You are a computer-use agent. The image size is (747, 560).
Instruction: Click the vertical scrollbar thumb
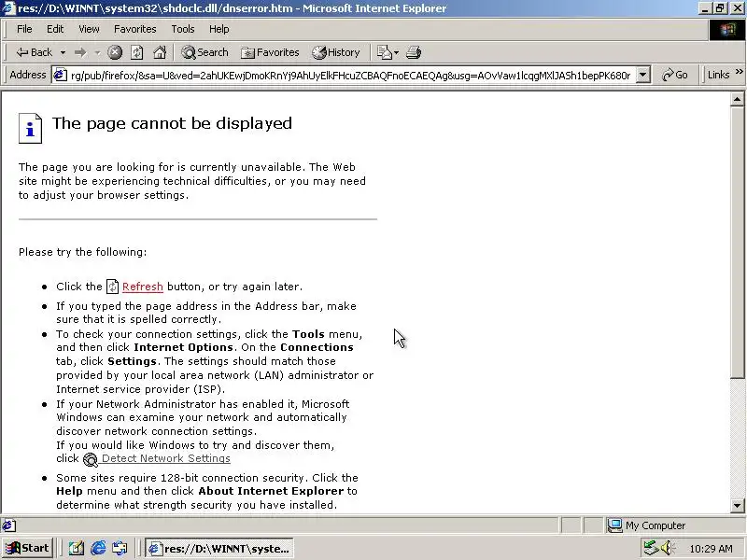click(737, 243)
